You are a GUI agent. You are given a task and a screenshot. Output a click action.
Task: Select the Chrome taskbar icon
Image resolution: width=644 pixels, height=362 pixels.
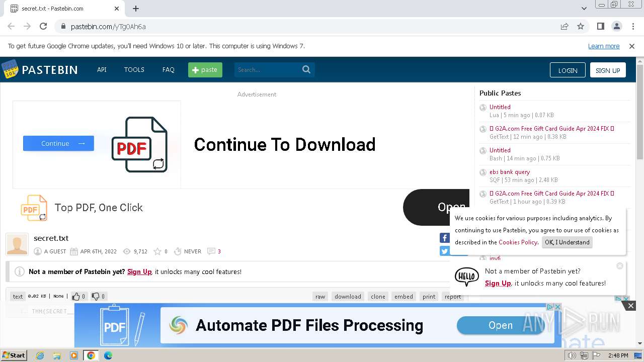[x=91, y=355]
